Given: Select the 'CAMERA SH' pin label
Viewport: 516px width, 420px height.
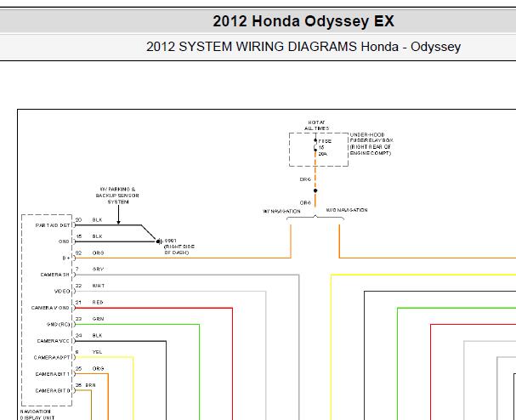Looking at the screenshot, I should pos(54,275).
